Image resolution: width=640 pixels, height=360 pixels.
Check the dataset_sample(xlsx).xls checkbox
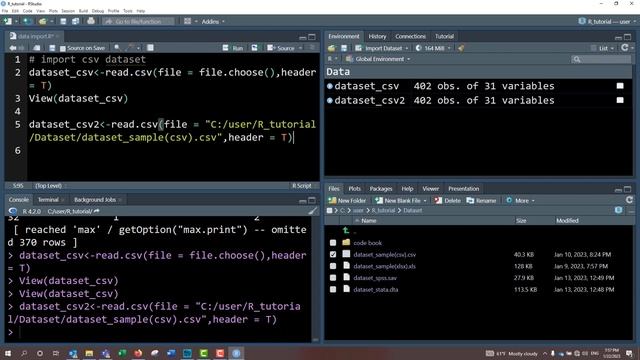[333, 266]
